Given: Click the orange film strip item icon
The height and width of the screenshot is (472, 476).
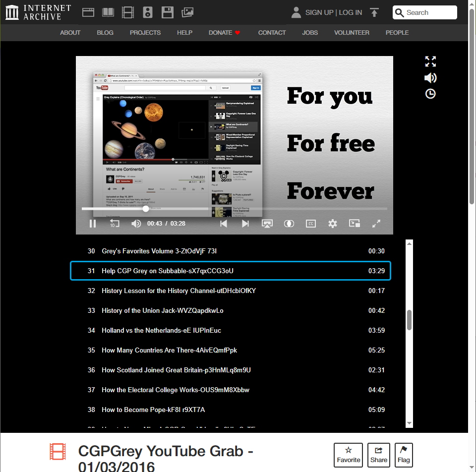Looking at the screenshot, I should [x=58, y=451].
